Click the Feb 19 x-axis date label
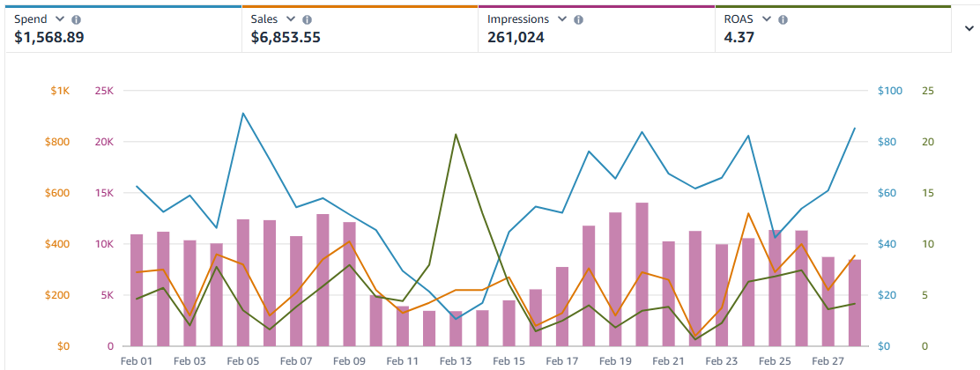Viewport: 980px width, 370px height. pos(616,361)
